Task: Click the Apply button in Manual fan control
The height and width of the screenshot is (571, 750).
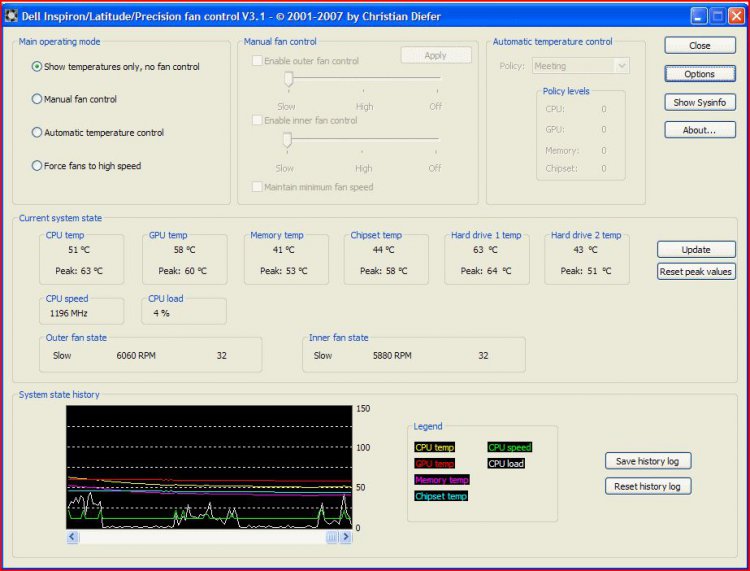Action: 436,55
